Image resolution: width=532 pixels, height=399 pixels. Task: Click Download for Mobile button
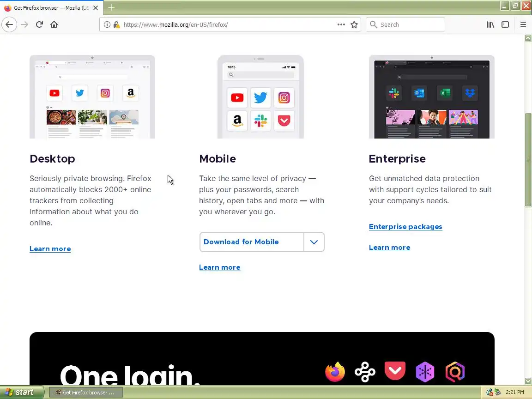pos(252,242)
